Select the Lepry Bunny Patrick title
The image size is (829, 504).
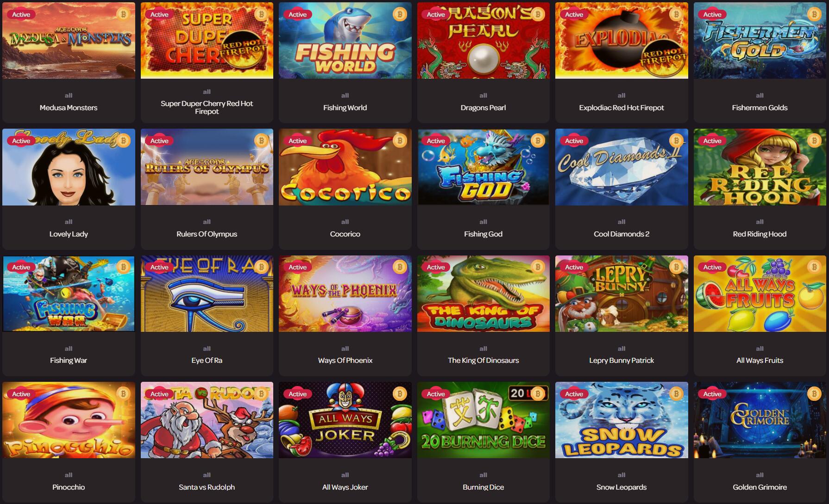pyautogui.click(x=622, y=361)
